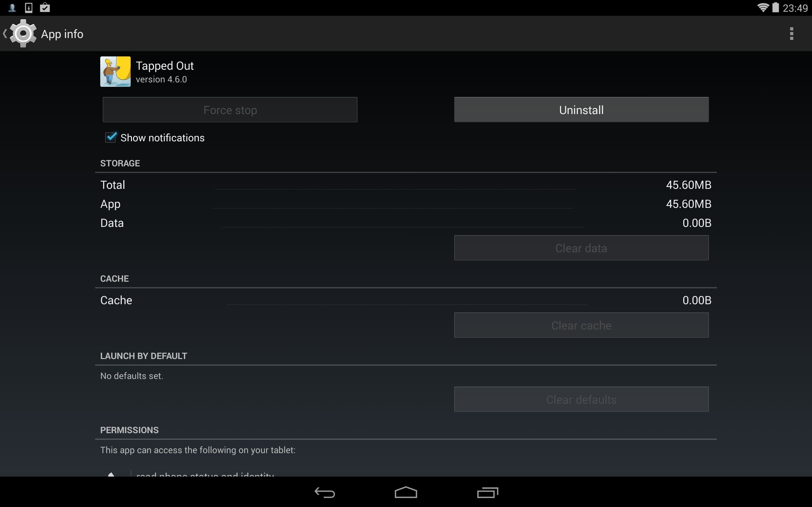Viewport: 812px width, 507px height.
Task: Click Clear data button
Action: click(582, 248)
